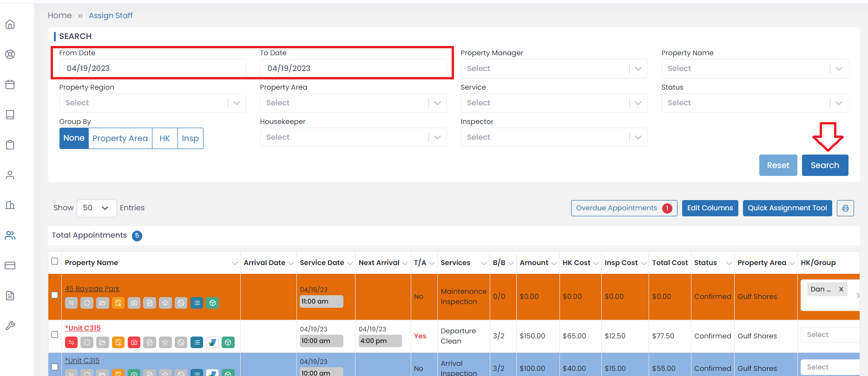Open the calendar icon in sidebar
Image resolution: width=868 pixels, height=376 pixels.
[10, 84]
